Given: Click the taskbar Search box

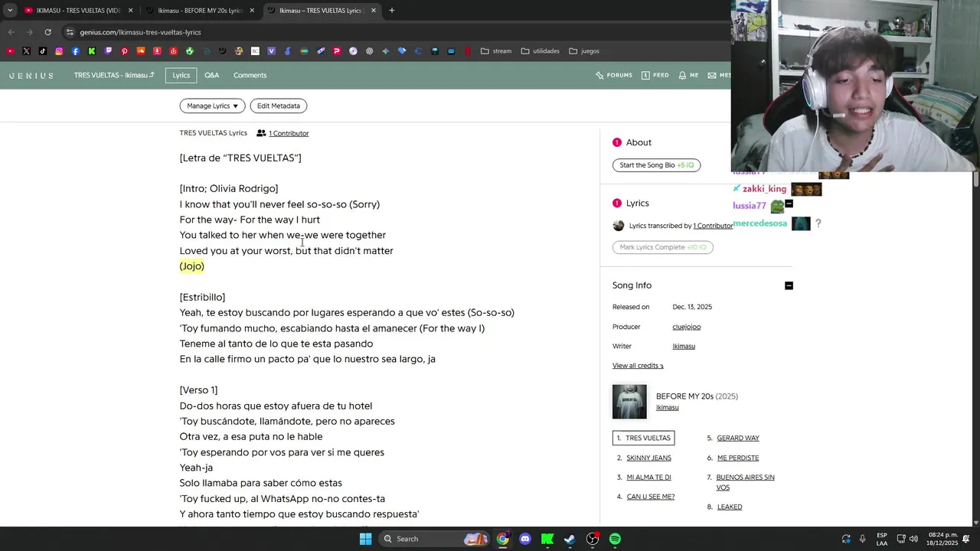Looking at the screenshot, I should (434, 539).
